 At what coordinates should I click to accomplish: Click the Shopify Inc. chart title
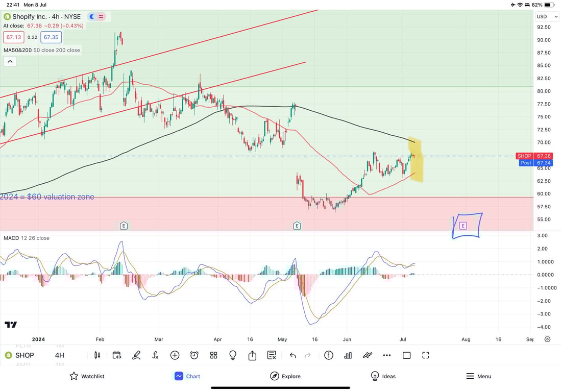tap(46, 16)
